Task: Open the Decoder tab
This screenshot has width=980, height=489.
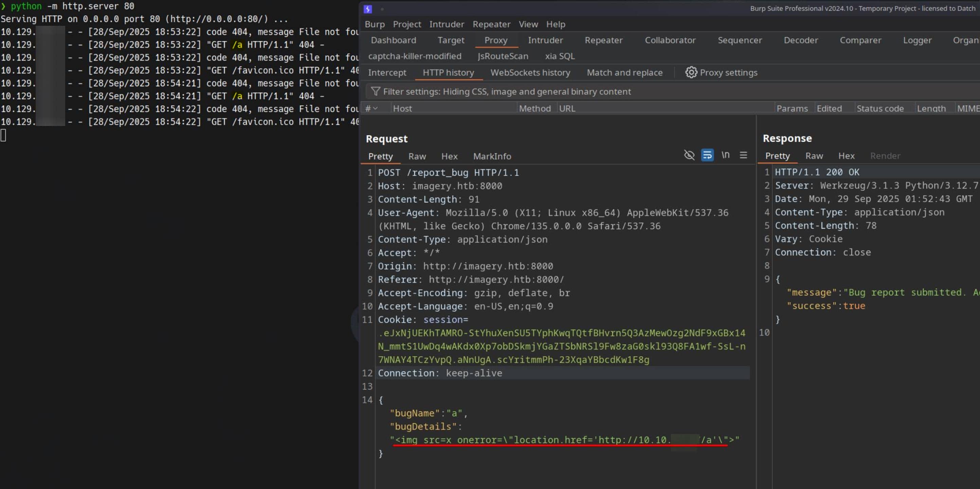Action: click(x=801, y=40)
